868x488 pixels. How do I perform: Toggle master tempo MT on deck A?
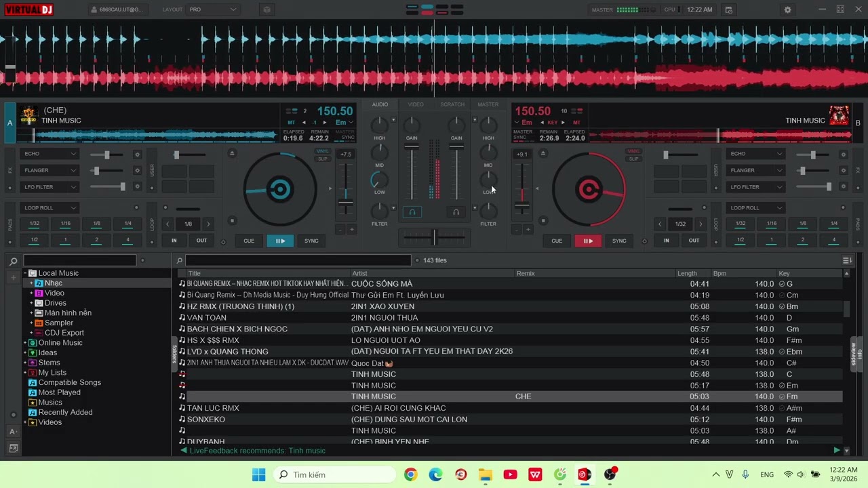pyautogui.click(x=292, y=123)
